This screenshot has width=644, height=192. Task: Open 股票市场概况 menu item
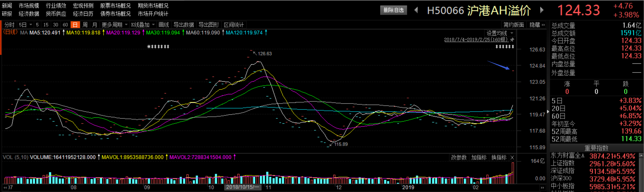pos(115,6)
